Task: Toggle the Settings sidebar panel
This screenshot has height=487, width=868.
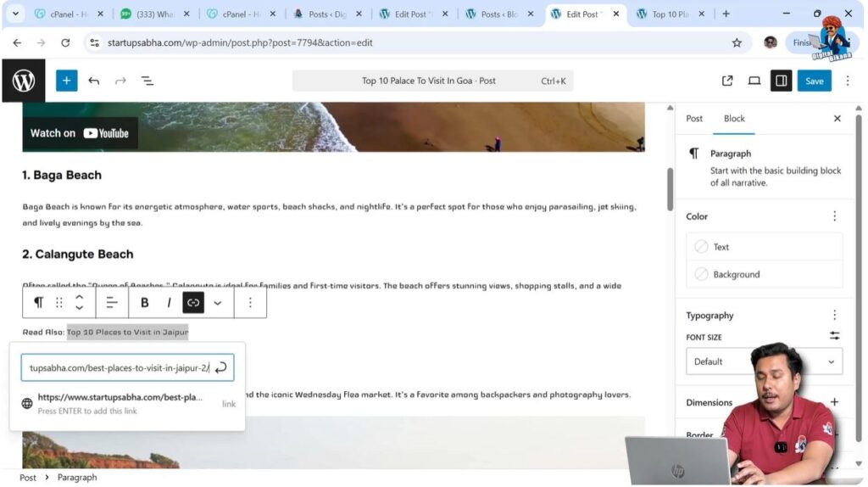Action: (781, 81)
